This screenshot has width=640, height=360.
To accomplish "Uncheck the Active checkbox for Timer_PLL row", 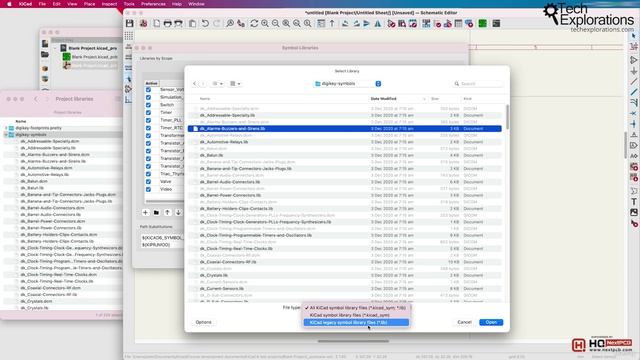I will 148,120.
